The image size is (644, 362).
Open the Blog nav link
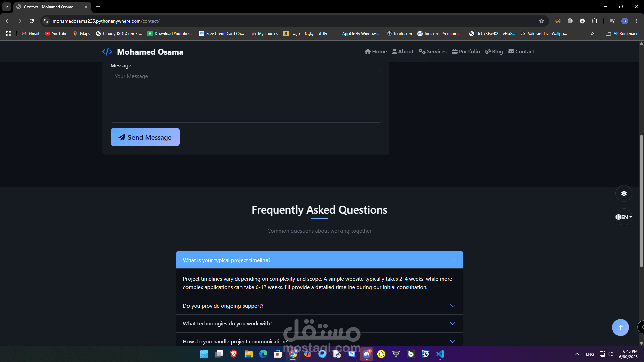click(494, 52)
